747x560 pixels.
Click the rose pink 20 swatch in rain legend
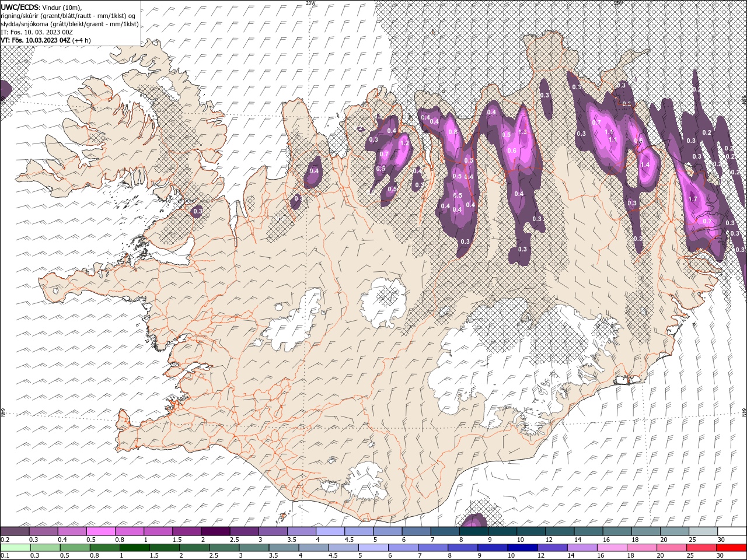tap(671, 548)
